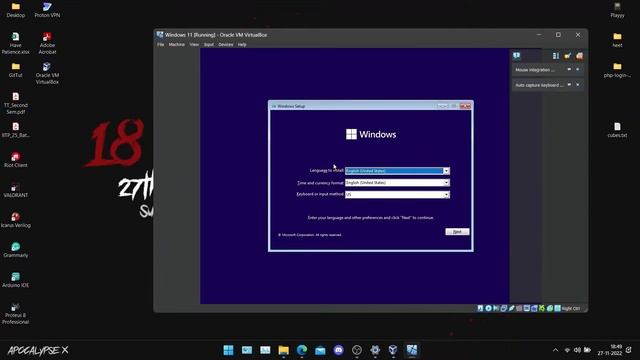Click the notification panel eraser/clear icon
The height and width of the screenshot is (360, 640).
coord(579,56)
